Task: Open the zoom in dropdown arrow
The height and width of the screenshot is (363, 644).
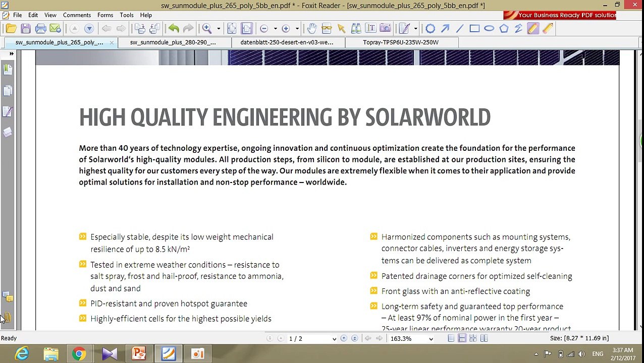Action: [297, 29]
